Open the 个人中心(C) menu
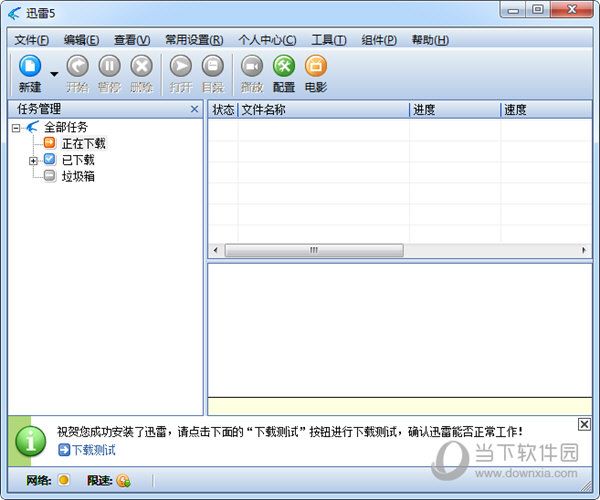This screenshot has height=500, width=600. 267,40
